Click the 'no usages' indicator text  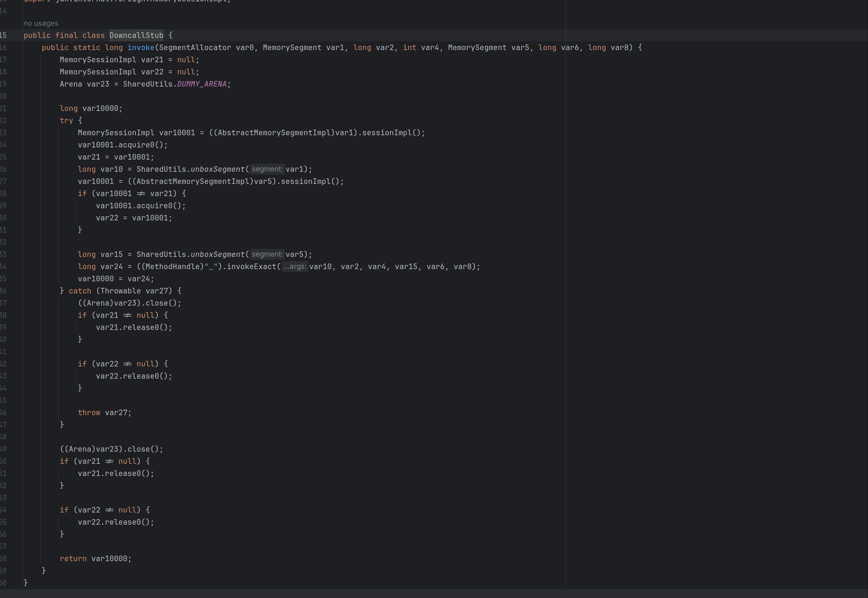coord(41,23)
